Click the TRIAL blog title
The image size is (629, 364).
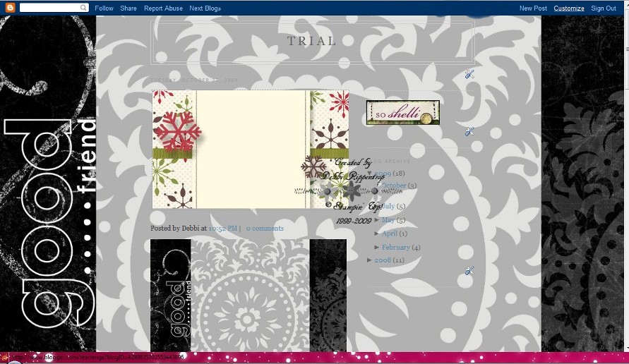point(312,41)
